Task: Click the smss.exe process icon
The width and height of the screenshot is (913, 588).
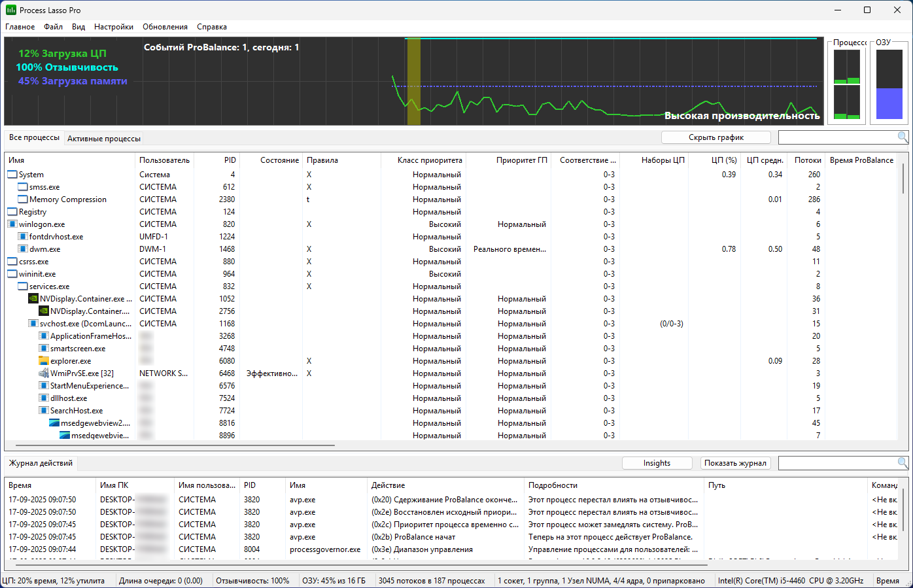Action: click(x=23, y=187)
